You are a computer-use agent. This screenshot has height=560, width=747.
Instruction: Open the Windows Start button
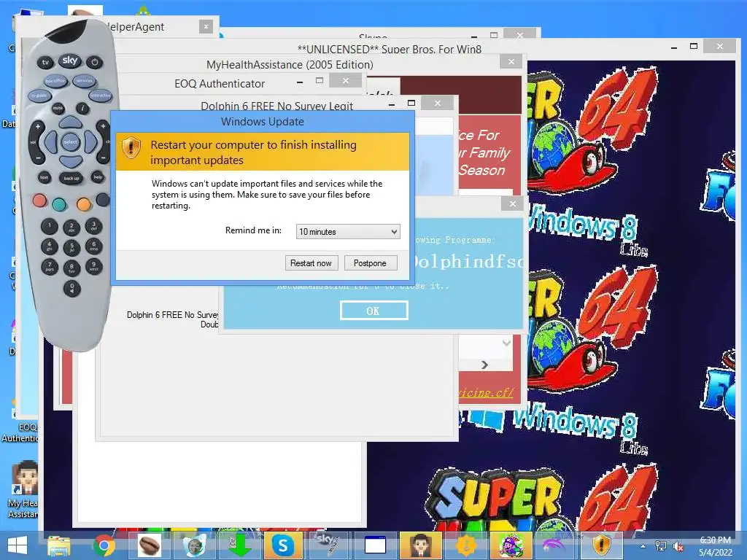18,545
